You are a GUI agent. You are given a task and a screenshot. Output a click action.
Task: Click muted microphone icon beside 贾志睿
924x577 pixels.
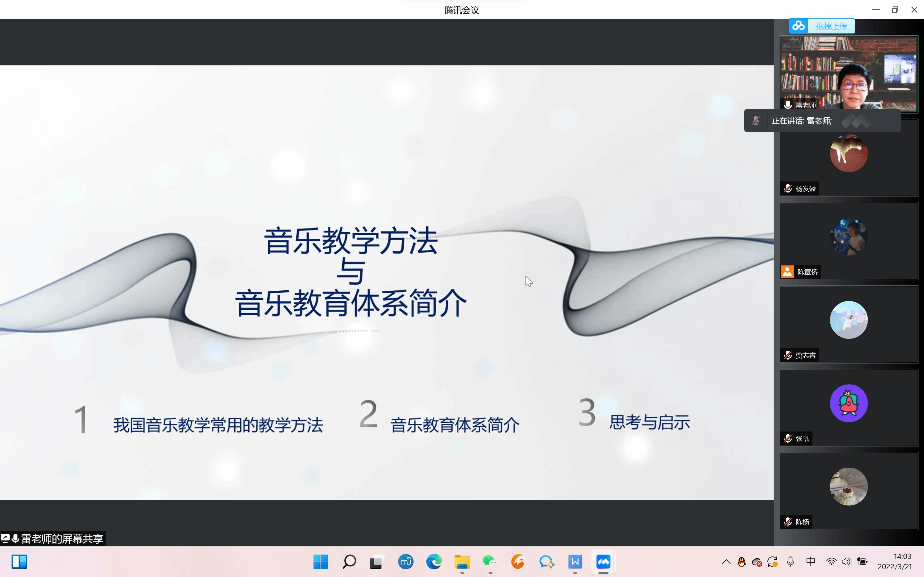[788, 355]
